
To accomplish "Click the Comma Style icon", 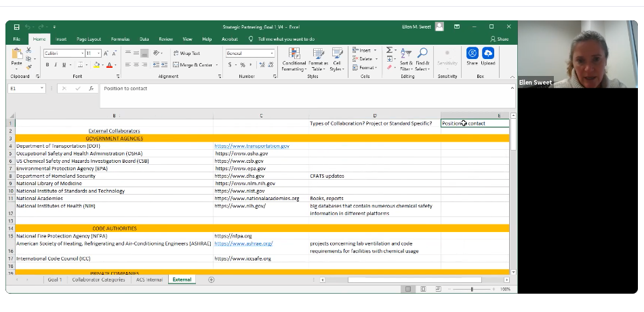I will (x=249, y=65).
